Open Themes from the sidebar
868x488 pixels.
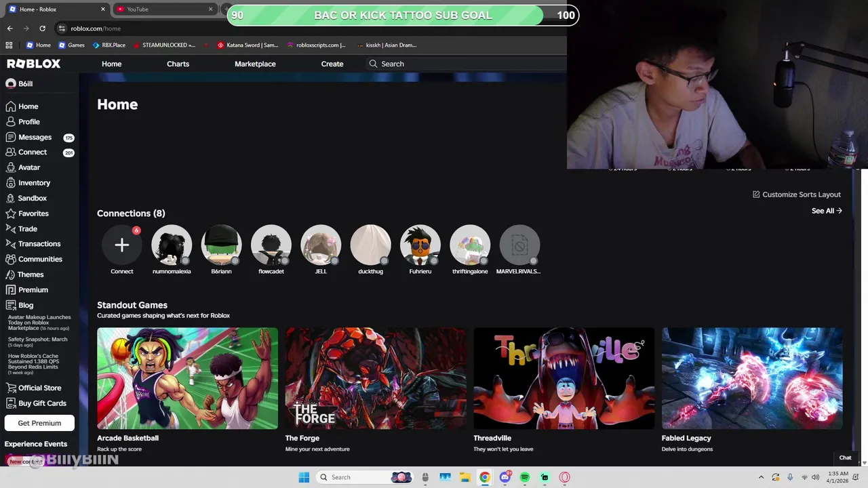pyautogui.click(x=24, y=274)
